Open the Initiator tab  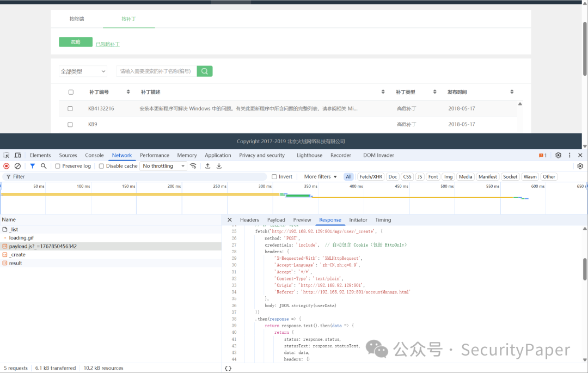pos(358,220)
